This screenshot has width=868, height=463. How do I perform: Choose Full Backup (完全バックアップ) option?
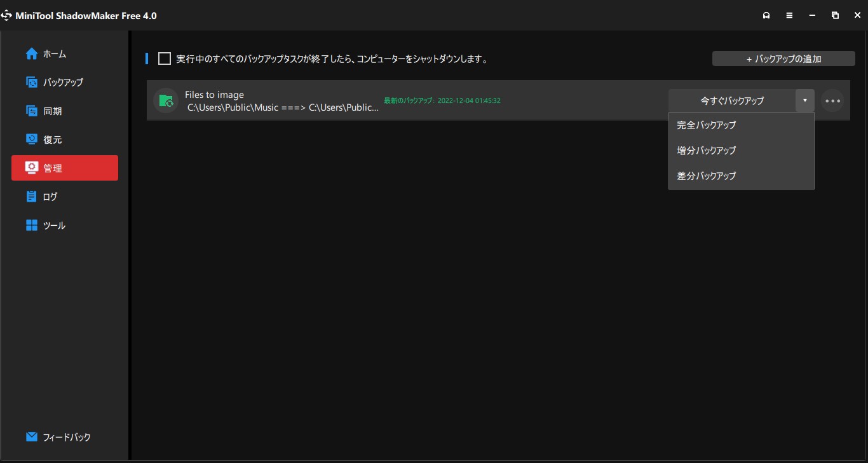[x=706, y=125]
